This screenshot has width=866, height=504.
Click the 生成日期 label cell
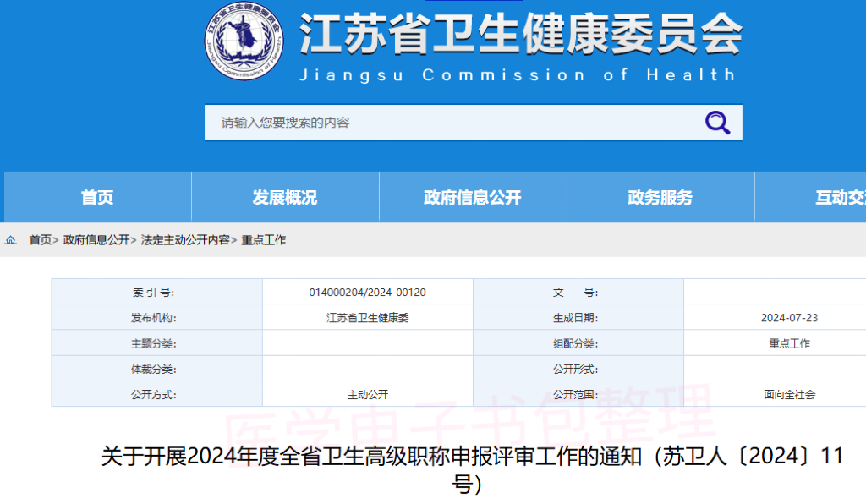578,317
